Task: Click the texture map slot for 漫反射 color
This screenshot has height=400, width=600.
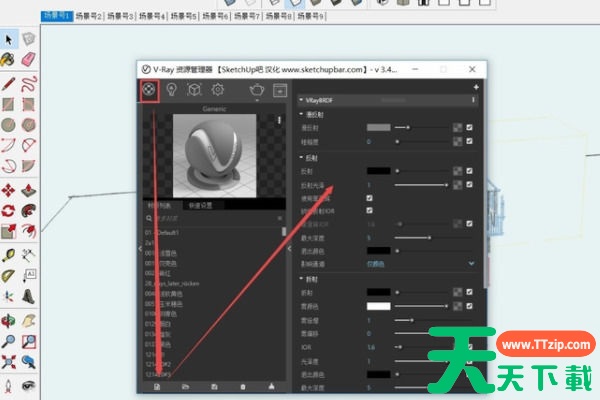Action: tap(457, 128)
